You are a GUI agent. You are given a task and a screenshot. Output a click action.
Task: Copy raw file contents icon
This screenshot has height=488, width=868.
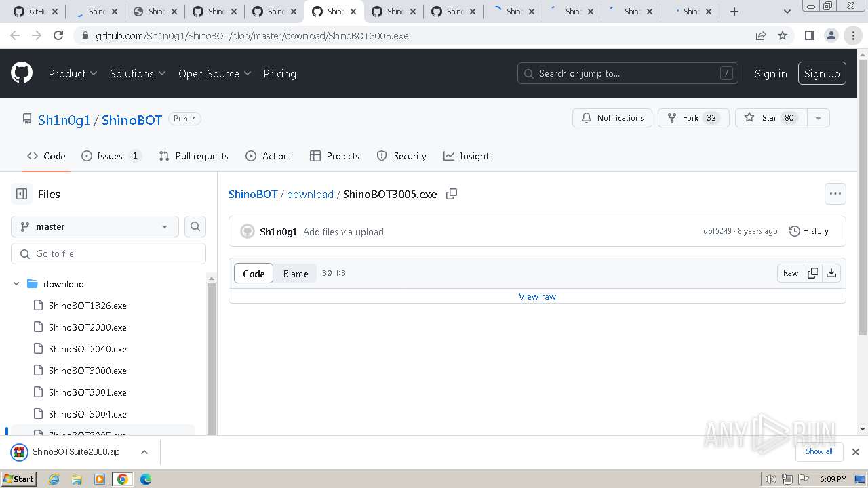click(x=813, y=273)
